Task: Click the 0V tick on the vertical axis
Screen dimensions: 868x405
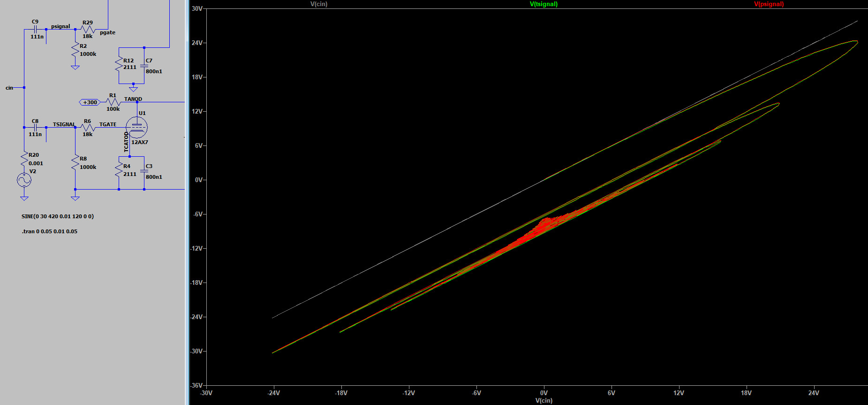Action: (198, 180)
